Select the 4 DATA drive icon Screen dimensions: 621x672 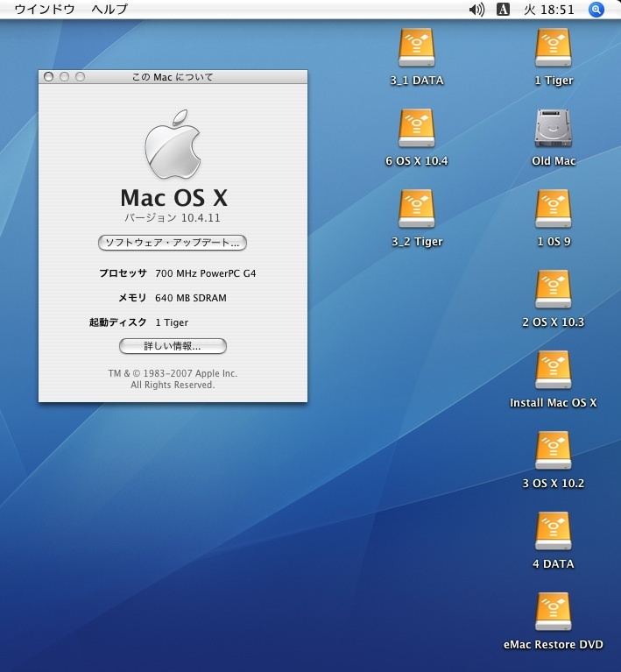click(554, 533)
